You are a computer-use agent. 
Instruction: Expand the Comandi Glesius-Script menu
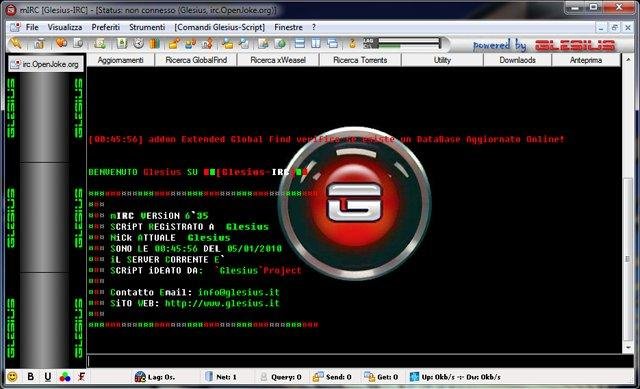click(220, 27)
